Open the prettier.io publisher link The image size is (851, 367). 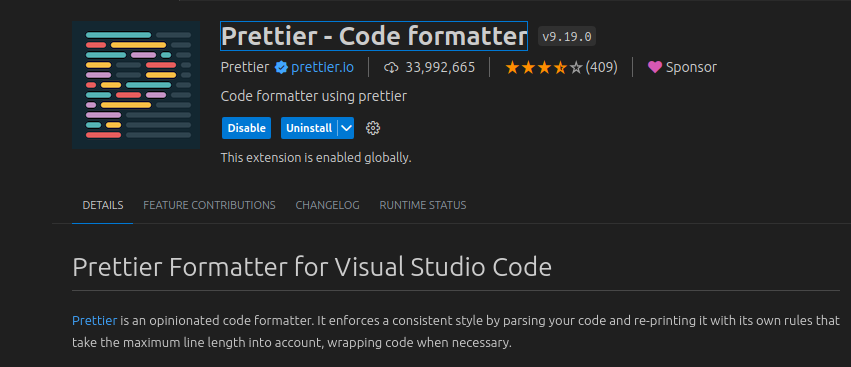(x=322, y=67)
